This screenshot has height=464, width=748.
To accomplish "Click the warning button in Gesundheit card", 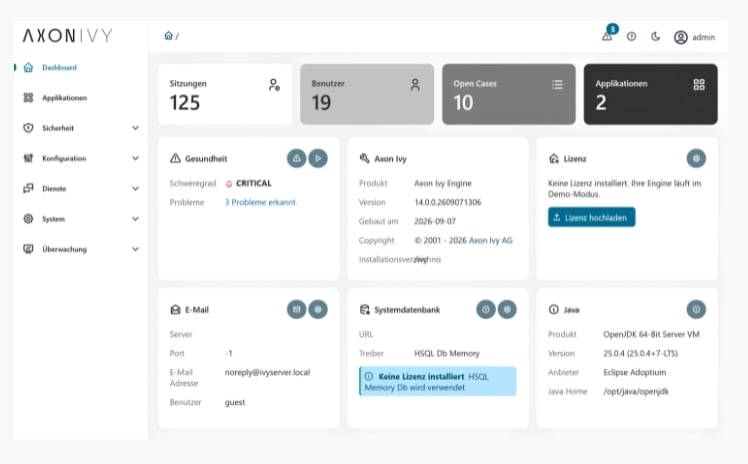I will point(296,158).
